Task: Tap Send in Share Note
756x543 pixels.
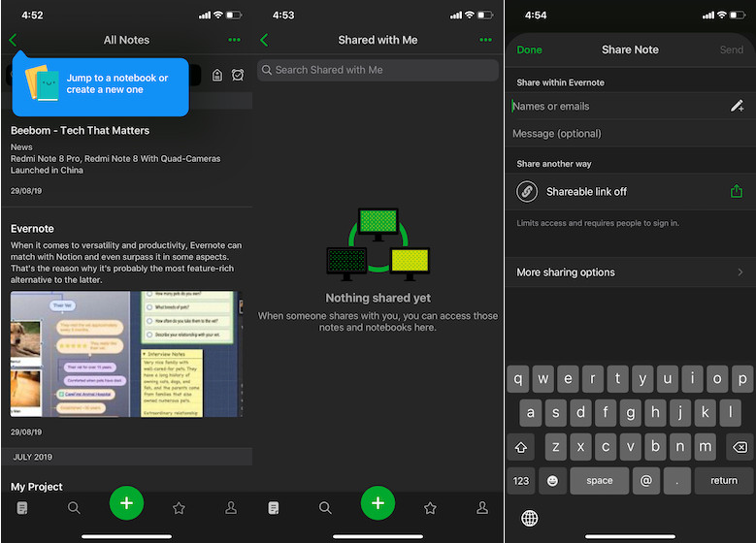Action: click(x=732, y=50)
